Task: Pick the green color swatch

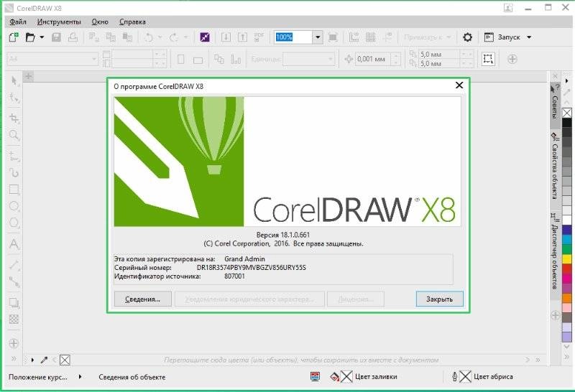Action: pyautogui.click(x=567, y=248)
